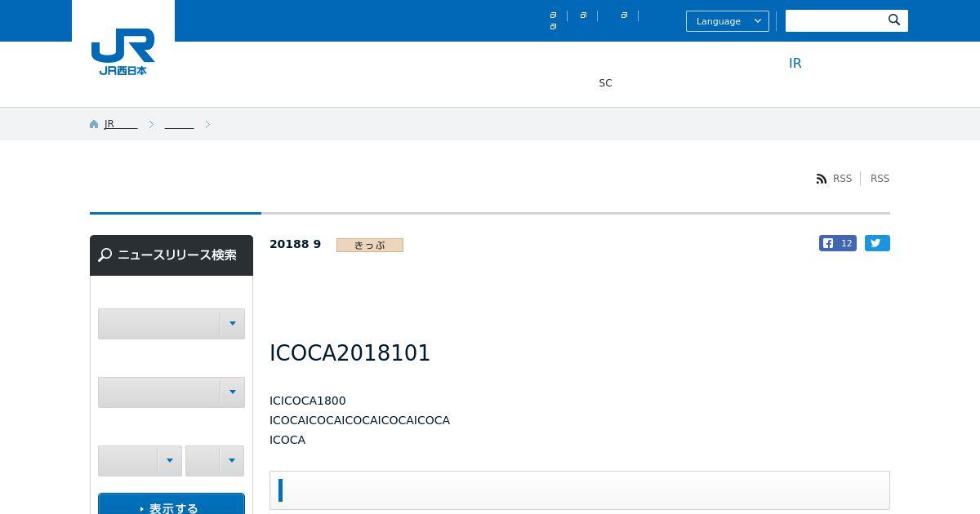This screenshot has width=980, height=514.
Task: Open the JR West logo homepage
Action: click(x=123, y=52)
